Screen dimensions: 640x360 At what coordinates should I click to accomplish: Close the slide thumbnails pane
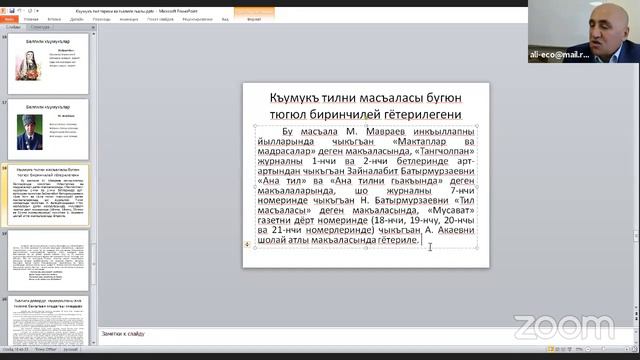[93, 27]
